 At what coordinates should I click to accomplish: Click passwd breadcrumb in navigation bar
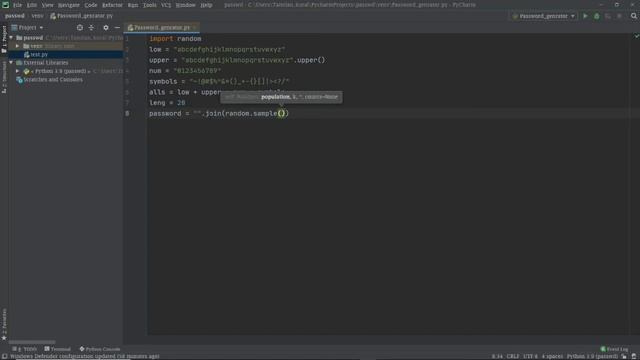15,16
